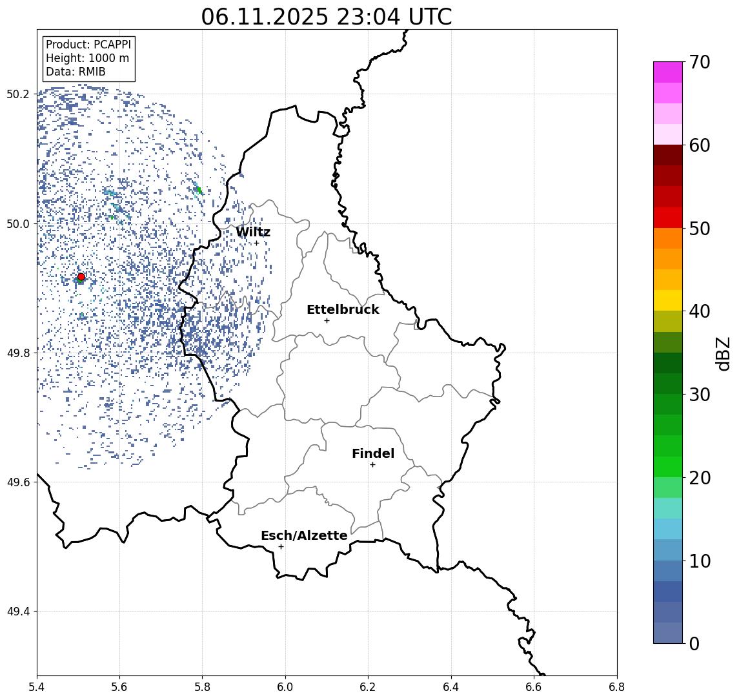739x700 pixels.
Task: Pick the dark maroon swatch below 60
Action: pyautogui.click(x=668, y=155)
